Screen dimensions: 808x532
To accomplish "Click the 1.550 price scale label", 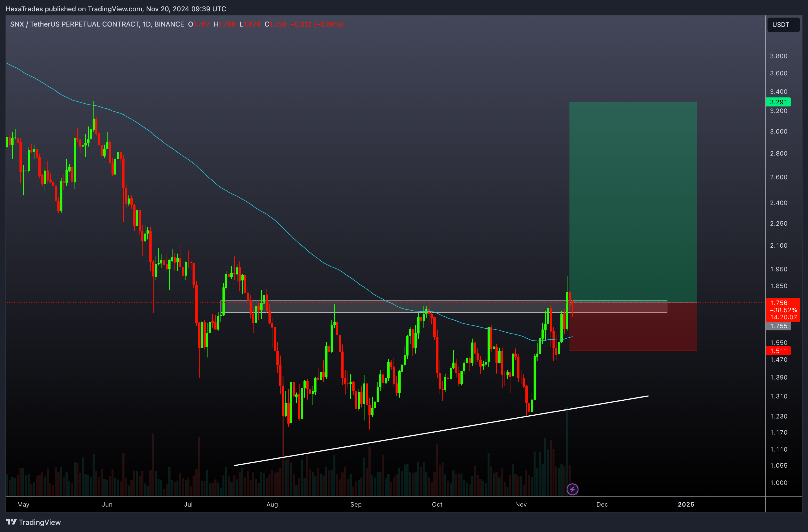I will [778, 343].
